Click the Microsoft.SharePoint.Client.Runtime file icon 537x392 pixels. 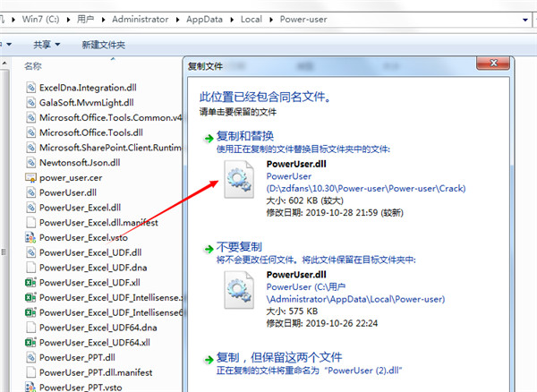coord(30,148)
